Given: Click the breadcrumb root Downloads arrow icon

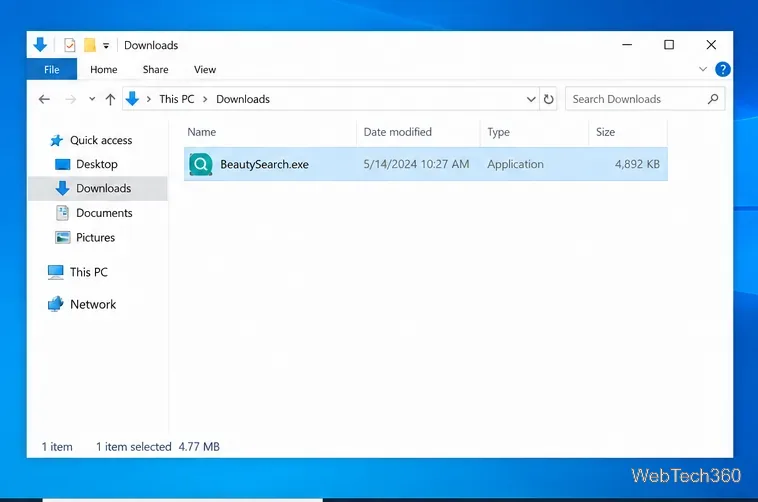Looking at the screenshot, I should point(132,99).
